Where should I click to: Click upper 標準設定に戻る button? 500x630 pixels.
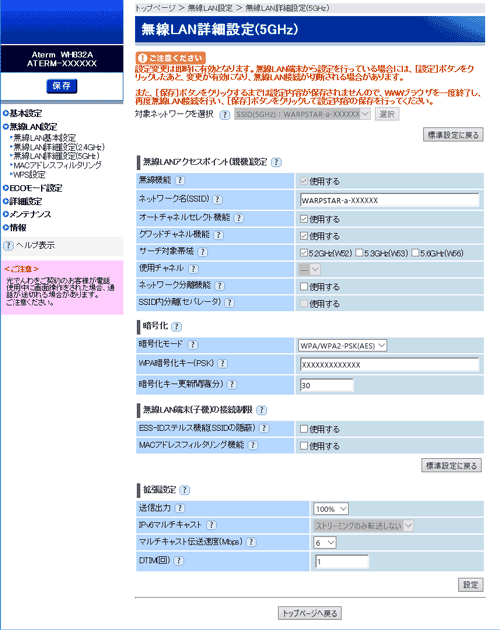(x=453, y=135)
